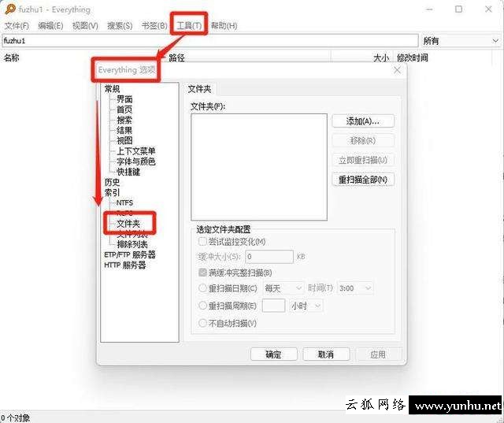Screen dimensions: 504x423
Task: Switch to the 文件夹 tab
Action: (199, 89)
